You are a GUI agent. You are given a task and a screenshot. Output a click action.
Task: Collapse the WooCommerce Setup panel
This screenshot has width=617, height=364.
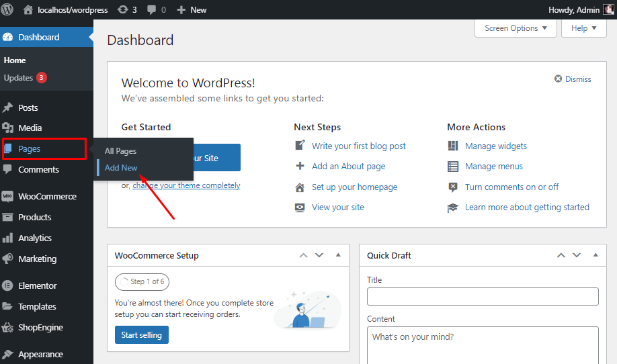click(x=338, y=255)
